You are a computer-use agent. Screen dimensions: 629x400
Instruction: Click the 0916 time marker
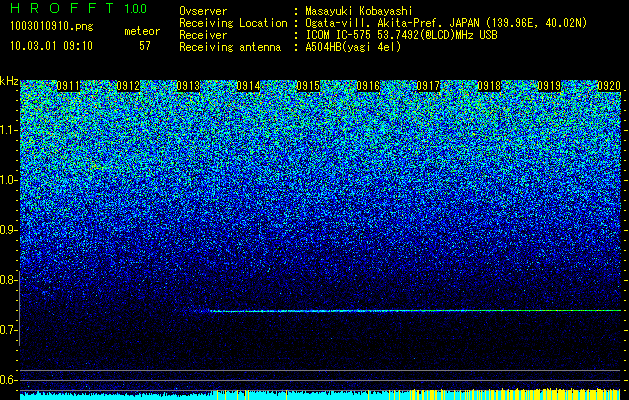[x=368, y=86]
